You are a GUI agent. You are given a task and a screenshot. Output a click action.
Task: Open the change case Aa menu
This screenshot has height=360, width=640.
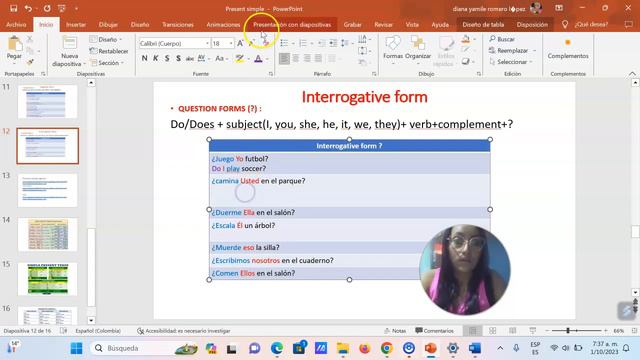(221, 58)
